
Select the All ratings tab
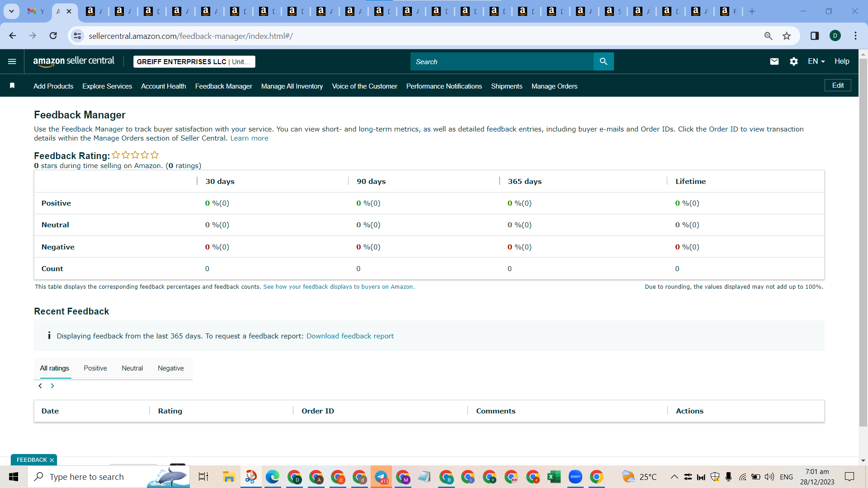[x=55, y=368]
